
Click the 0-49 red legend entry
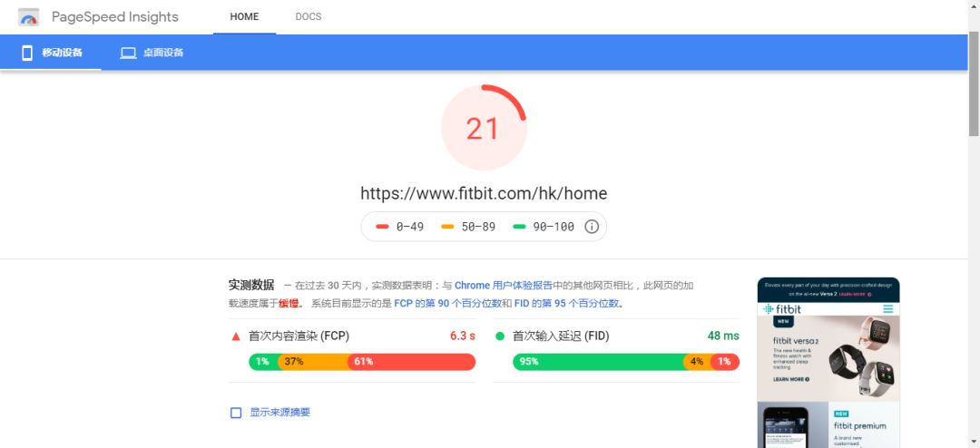coord(400,226)
